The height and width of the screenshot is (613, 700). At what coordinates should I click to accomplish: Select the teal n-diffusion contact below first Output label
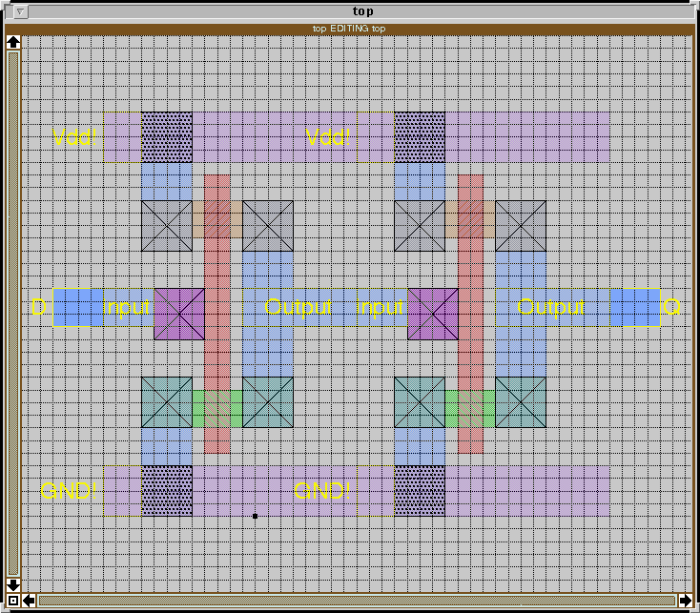point(268,402)
